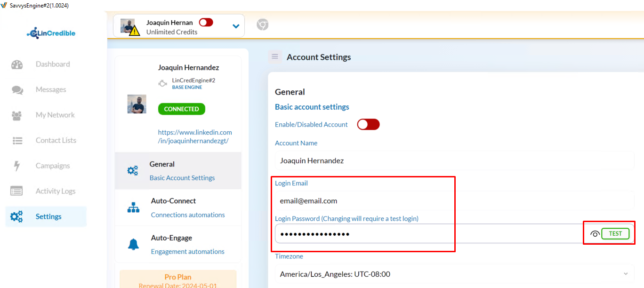Click the Login Email input field
The width and height of the screenshot is (644, 288).
[x=455, y=200]
